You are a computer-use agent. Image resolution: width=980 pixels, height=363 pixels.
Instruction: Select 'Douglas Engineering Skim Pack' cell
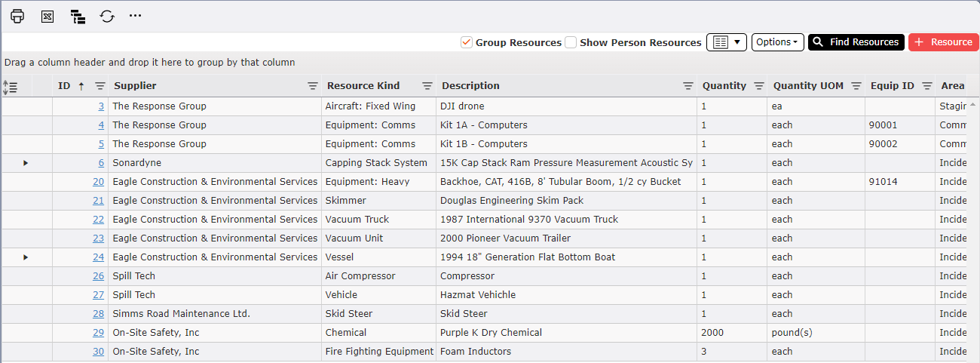click(x=566, y=201)
